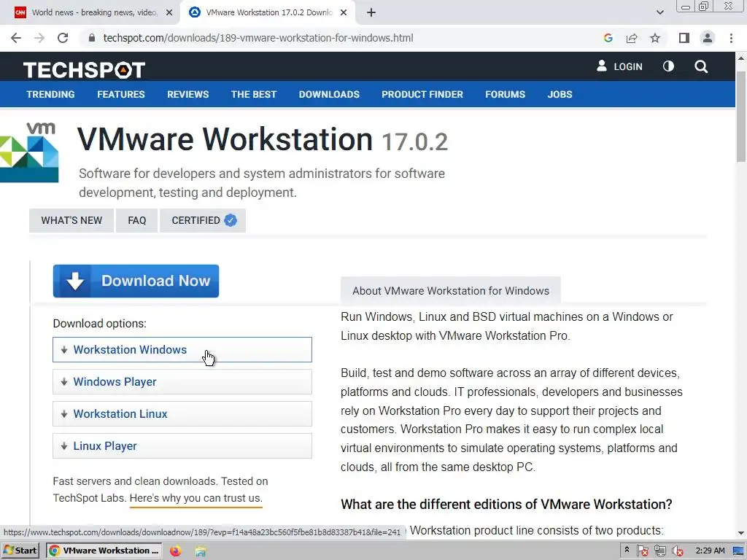
Task: Click the Download Now button
Action: (x=136, y=281)
